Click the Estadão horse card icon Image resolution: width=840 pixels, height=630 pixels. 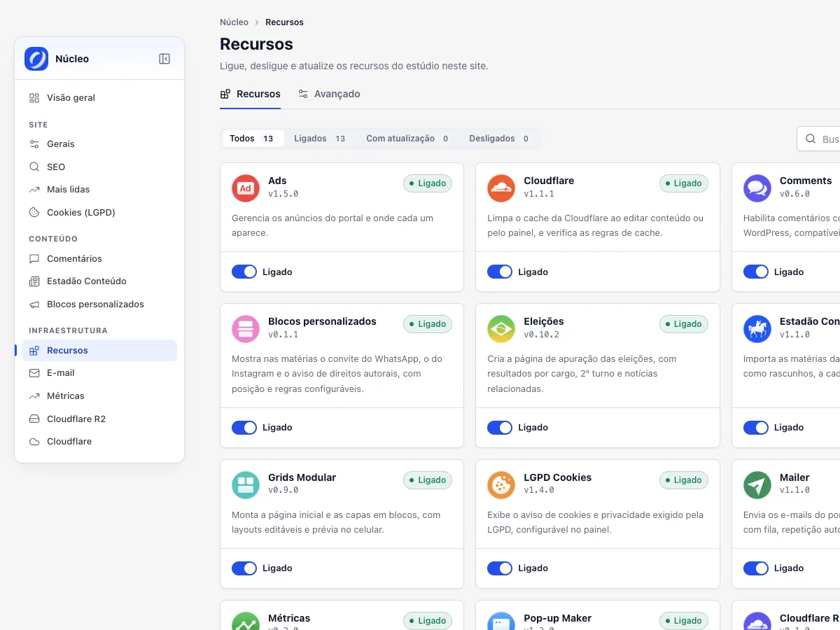(757, 329)
